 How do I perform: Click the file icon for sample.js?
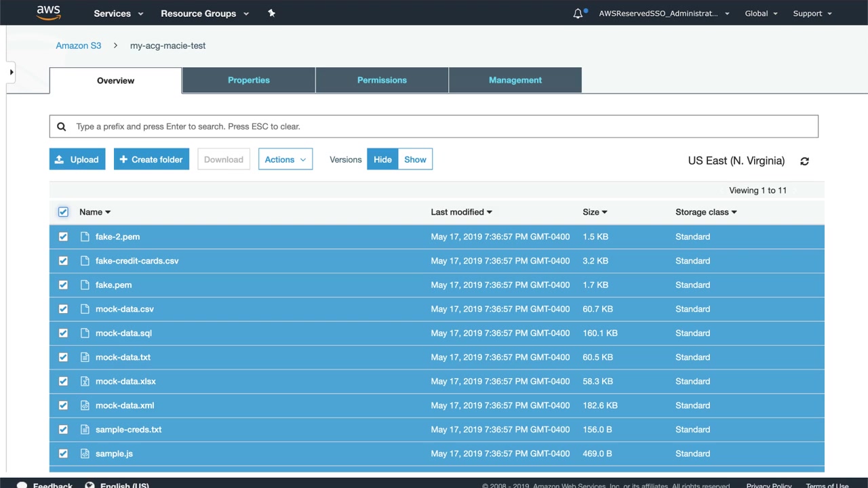tap(85, 453)
